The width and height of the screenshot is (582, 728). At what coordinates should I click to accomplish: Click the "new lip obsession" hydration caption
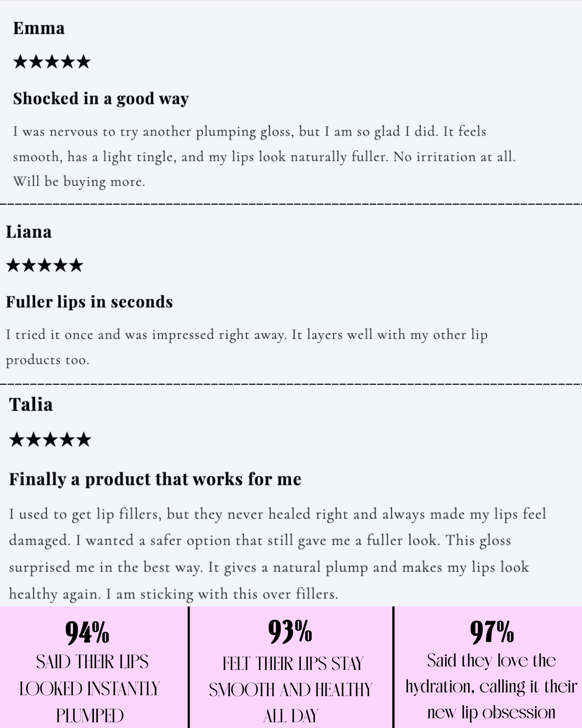[491, 686]
